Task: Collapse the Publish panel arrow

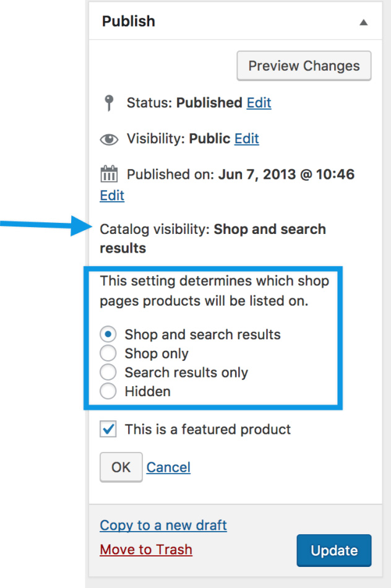Action: coord(364,22)
